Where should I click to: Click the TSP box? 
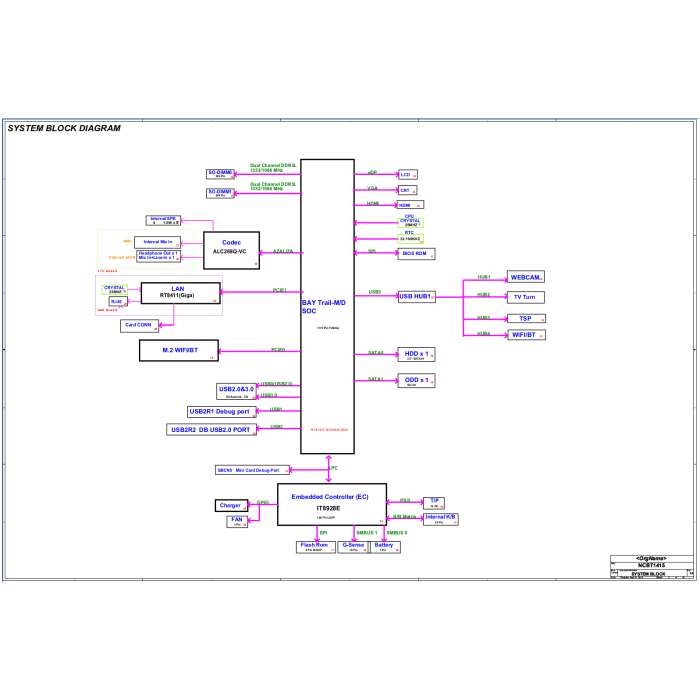click(x=526, y=318)
